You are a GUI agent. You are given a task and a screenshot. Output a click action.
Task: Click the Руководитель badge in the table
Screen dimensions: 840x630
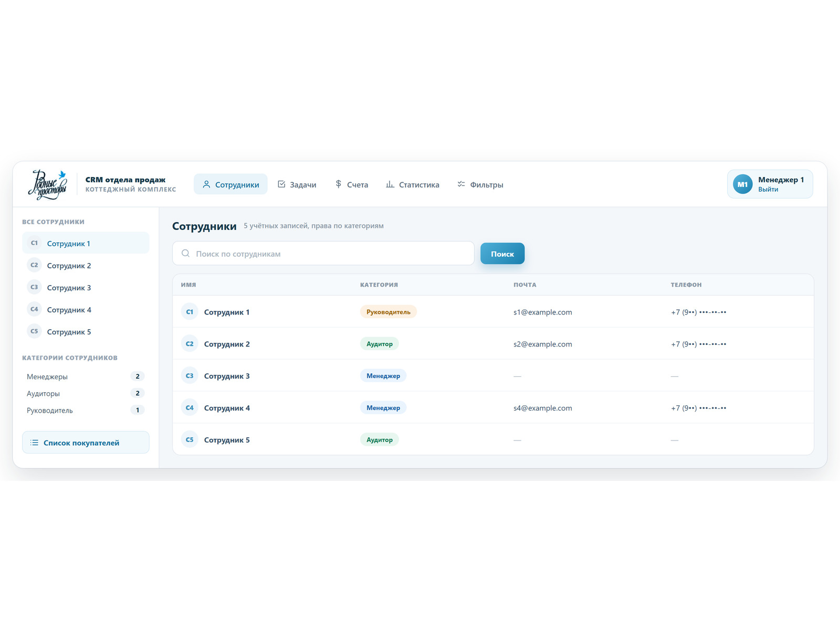coord(388,312)
